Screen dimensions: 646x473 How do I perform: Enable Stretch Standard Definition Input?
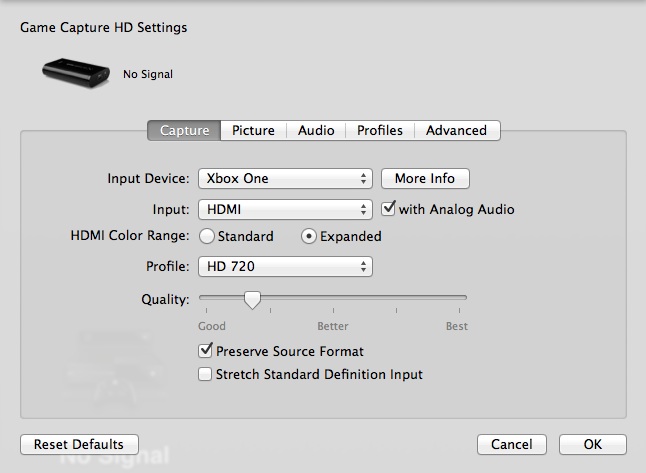click(x=206, y=374)
